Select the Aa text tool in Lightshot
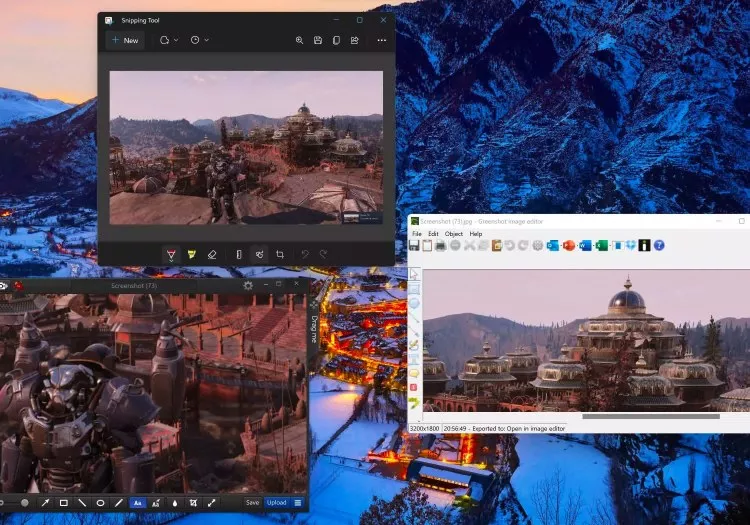The height and width of the screenshot is (525, 750). (137, 502)
